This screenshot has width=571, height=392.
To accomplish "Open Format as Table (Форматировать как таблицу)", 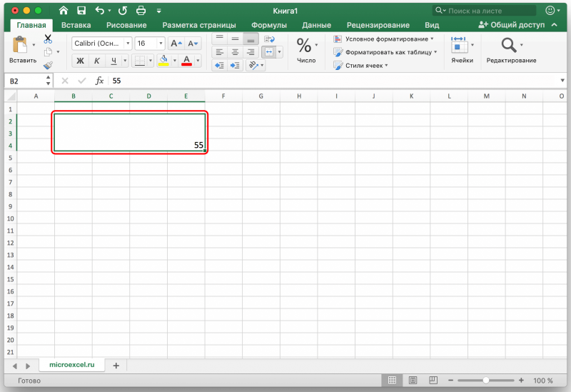I will point(385,52).
